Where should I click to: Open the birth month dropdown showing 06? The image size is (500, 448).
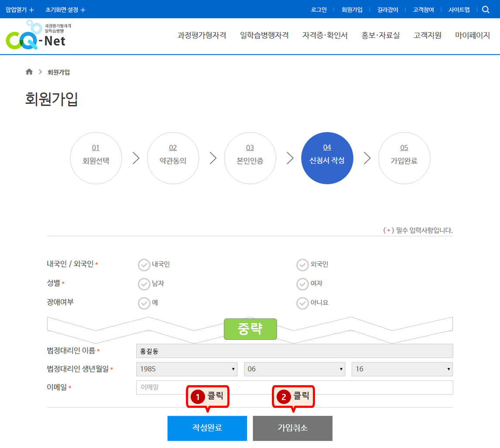[x=295, y=369]
